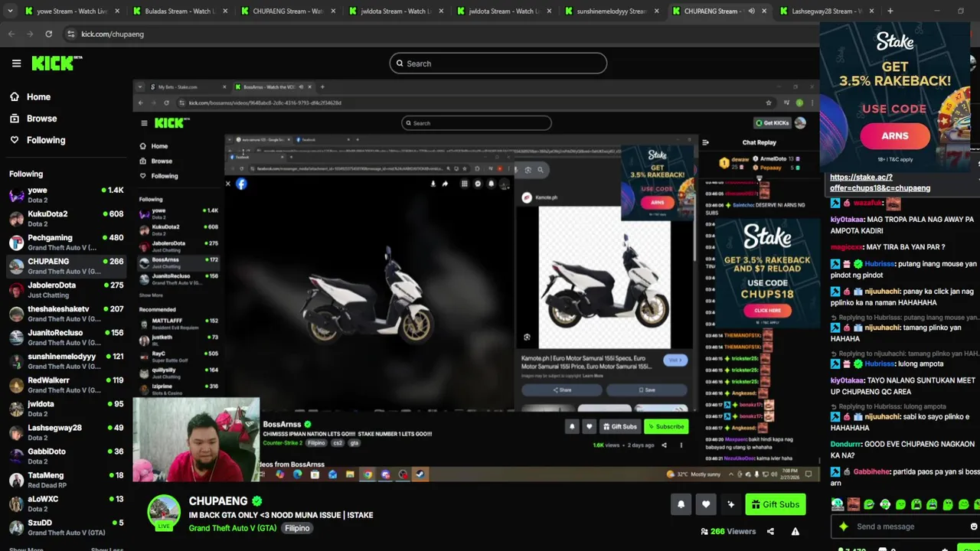980x551 pixels.
Task: Click CHUPAENG's LIVE avatar below the video
Action: (164, 512)
